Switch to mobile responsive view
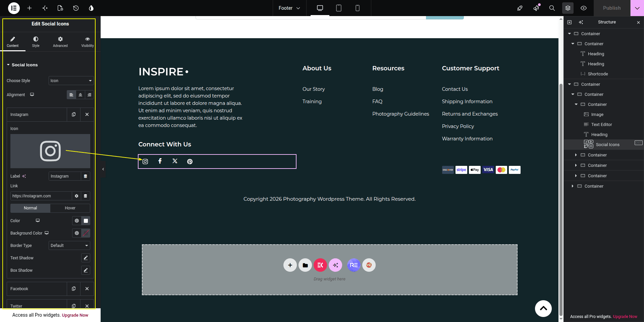 pyautogui.click(x=358, y=8)
